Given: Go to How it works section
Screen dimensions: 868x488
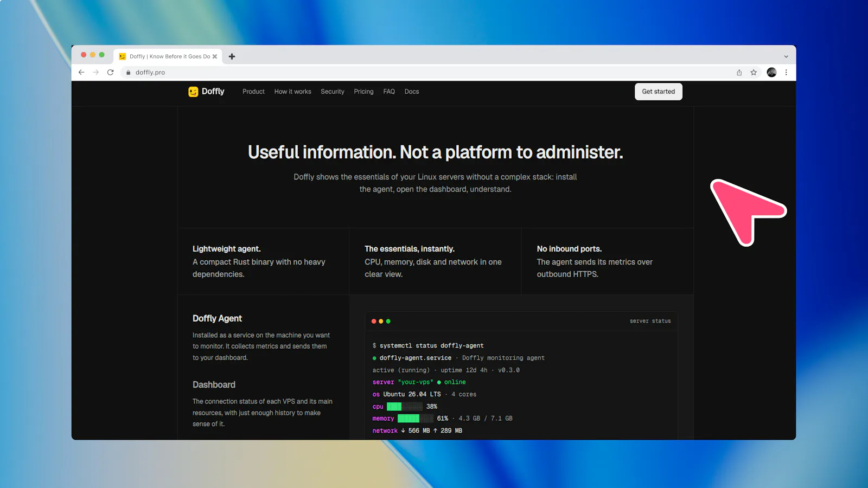Looking at the screenshot, I should pos(293,92).
